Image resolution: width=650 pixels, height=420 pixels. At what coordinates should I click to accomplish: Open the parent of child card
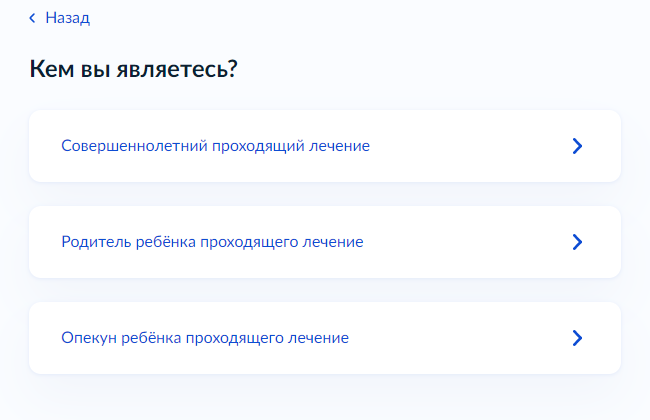(x=324, y=242)
